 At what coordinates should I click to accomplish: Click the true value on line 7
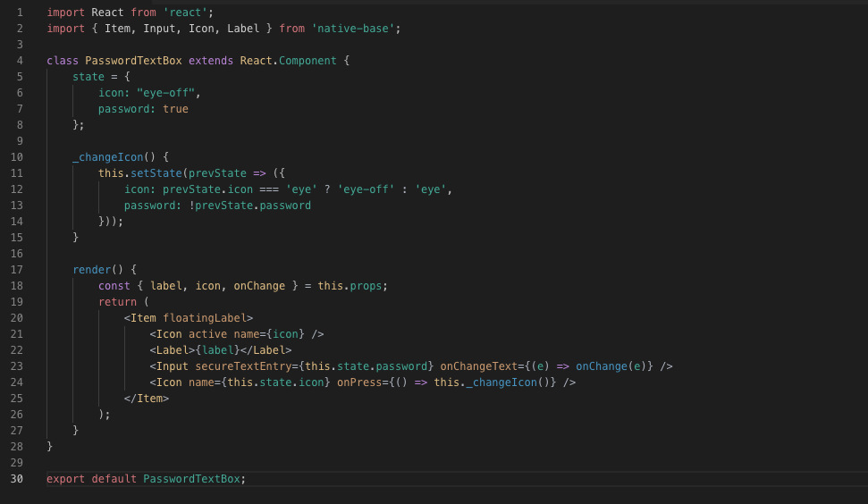175,109
